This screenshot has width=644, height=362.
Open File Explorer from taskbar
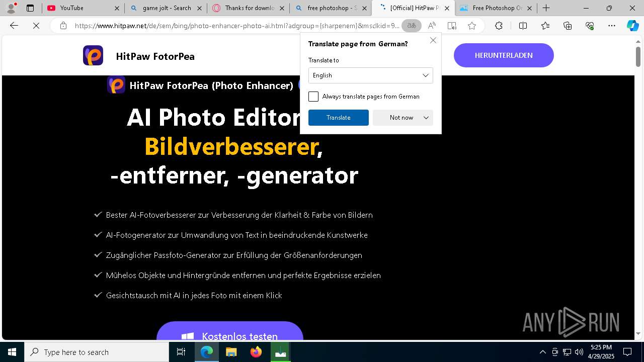[231, 352]
